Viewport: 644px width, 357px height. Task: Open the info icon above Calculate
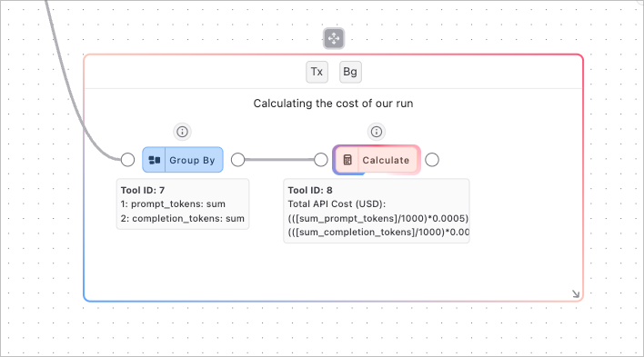377,132
